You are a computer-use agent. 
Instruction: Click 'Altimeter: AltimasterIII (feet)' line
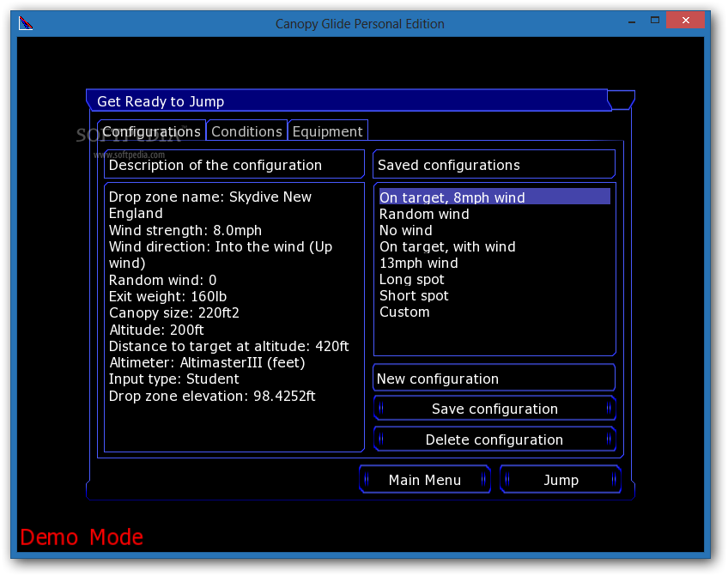click(x=207, y=362)
